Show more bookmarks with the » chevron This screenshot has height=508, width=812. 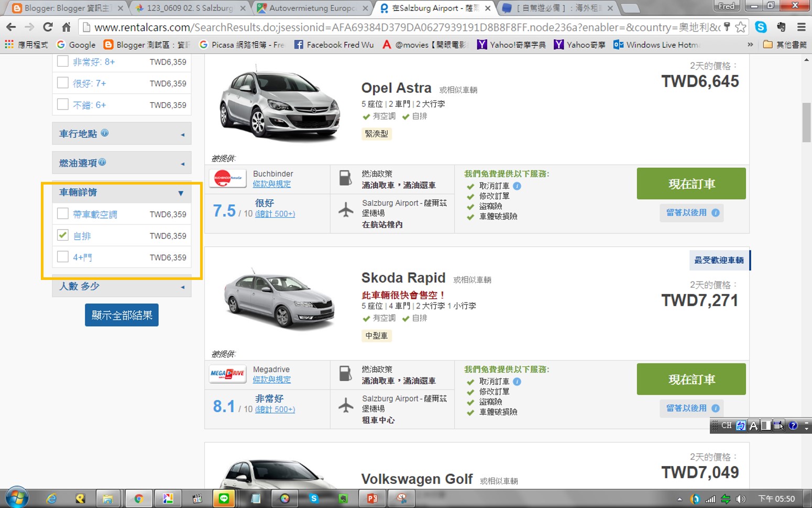point(750,45)
